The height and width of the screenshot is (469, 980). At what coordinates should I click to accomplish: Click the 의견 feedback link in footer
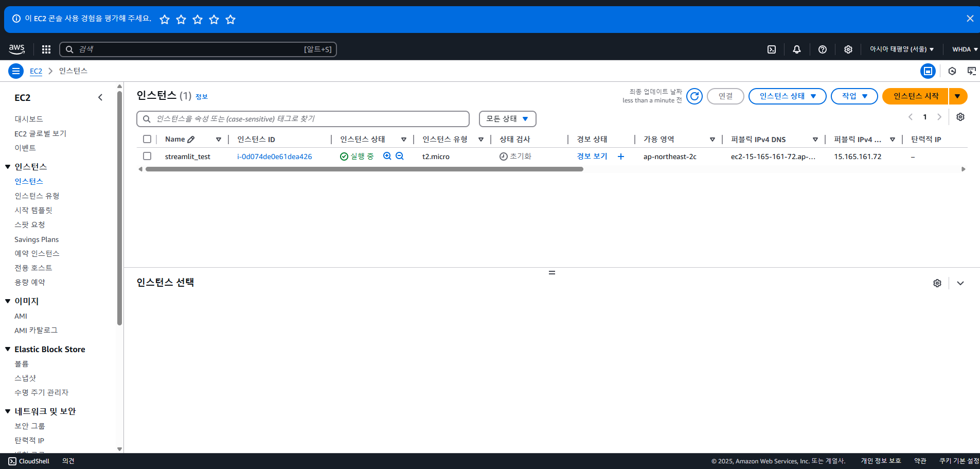pos(68,461)
